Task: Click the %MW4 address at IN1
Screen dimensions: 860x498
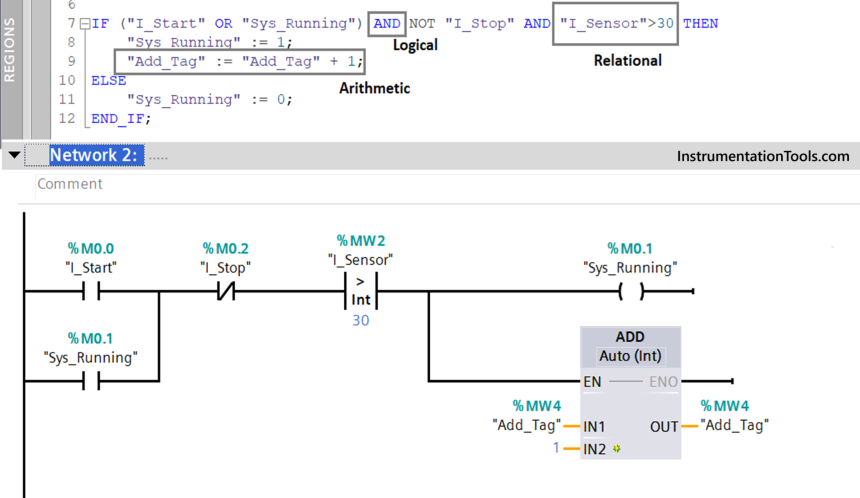Action: (x=537, y=406)
